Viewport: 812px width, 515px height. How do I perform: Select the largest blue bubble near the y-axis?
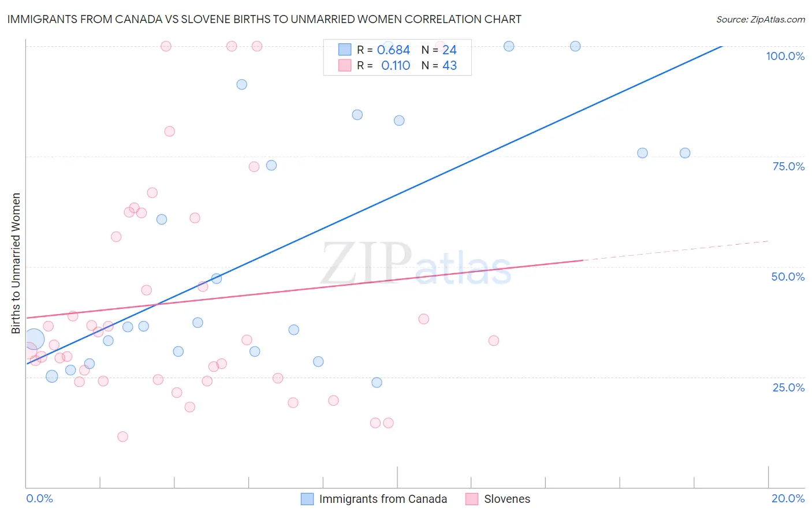coord(33,340)
